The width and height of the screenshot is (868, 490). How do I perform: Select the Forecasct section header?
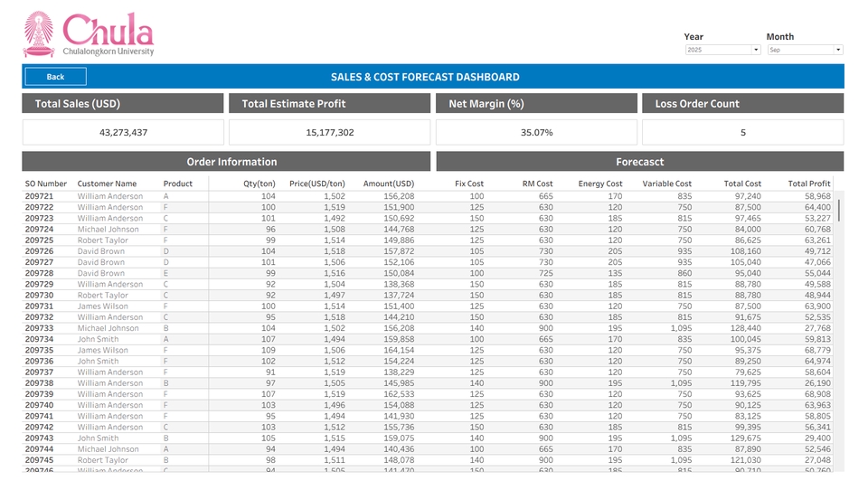coord(639,162)
